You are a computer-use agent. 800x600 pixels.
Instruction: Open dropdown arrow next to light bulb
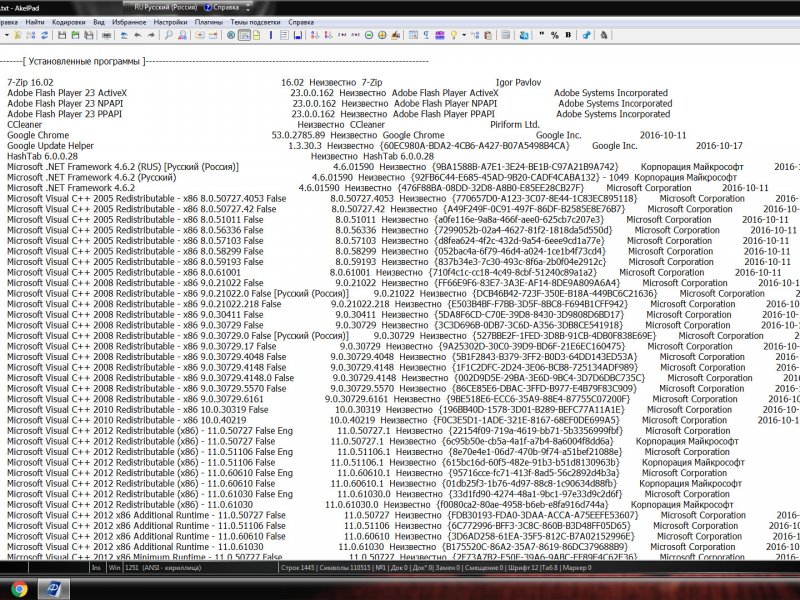pos(464,35)
